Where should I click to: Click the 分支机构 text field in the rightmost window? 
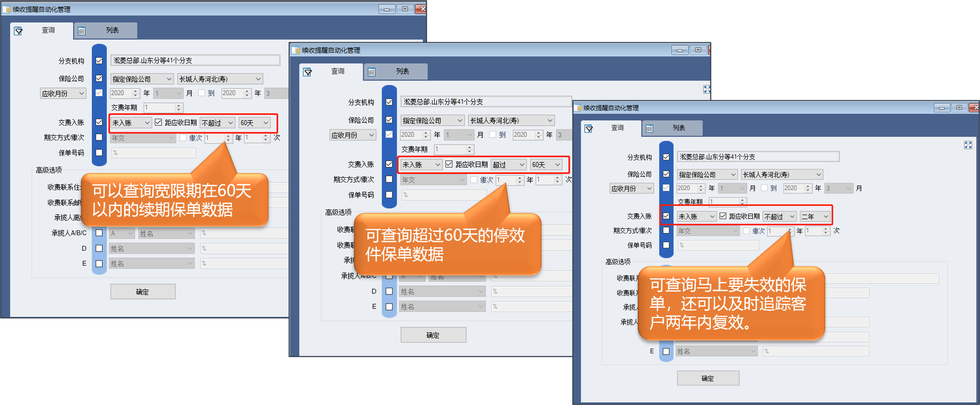pyautogui.click(x=758, y=157)
